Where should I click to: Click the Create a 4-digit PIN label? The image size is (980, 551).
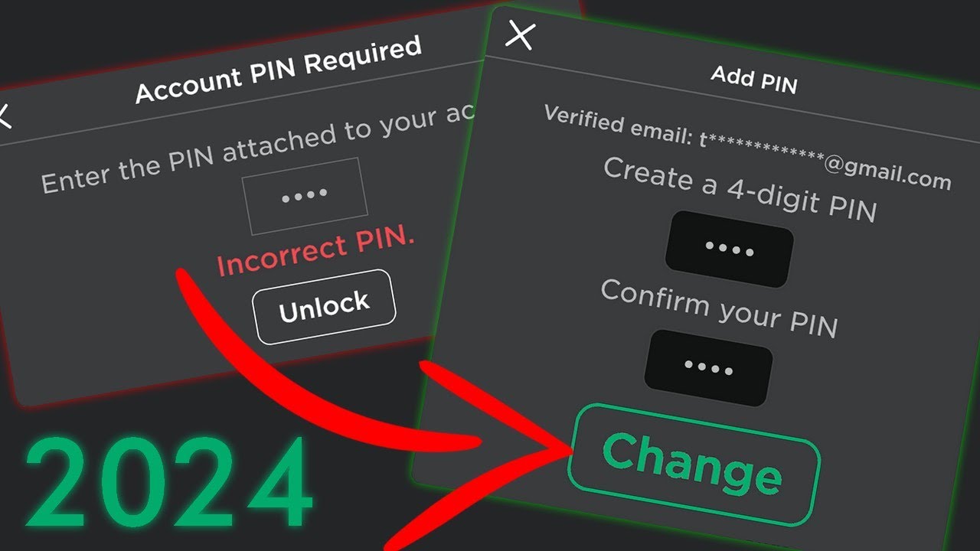pos(740,188)
